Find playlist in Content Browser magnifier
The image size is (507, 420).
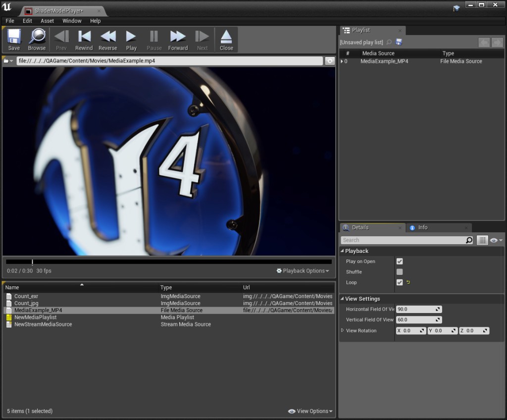389,42
